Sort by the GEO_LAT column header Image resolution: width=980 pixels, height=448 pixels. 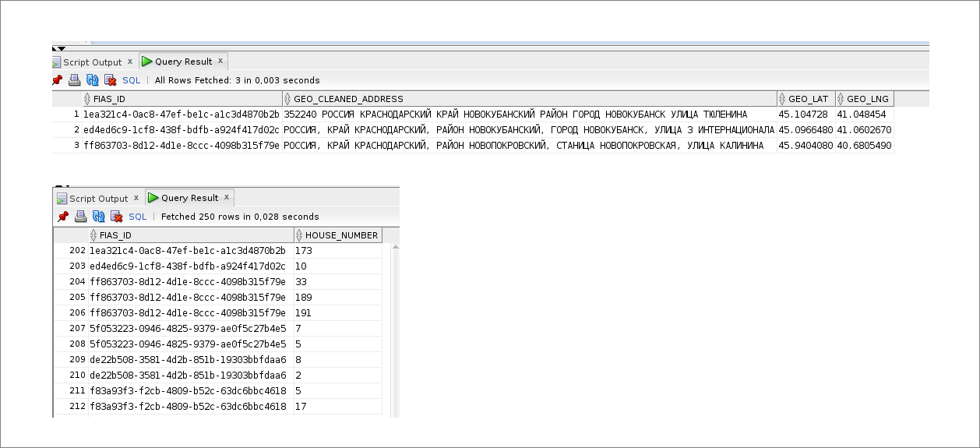(809, 99)
